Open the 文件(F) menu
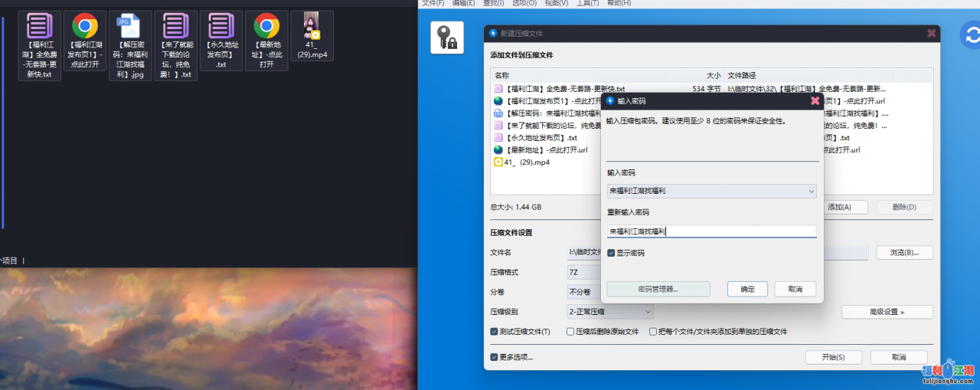This screenshot has height=390, width=980. point(433,3)
